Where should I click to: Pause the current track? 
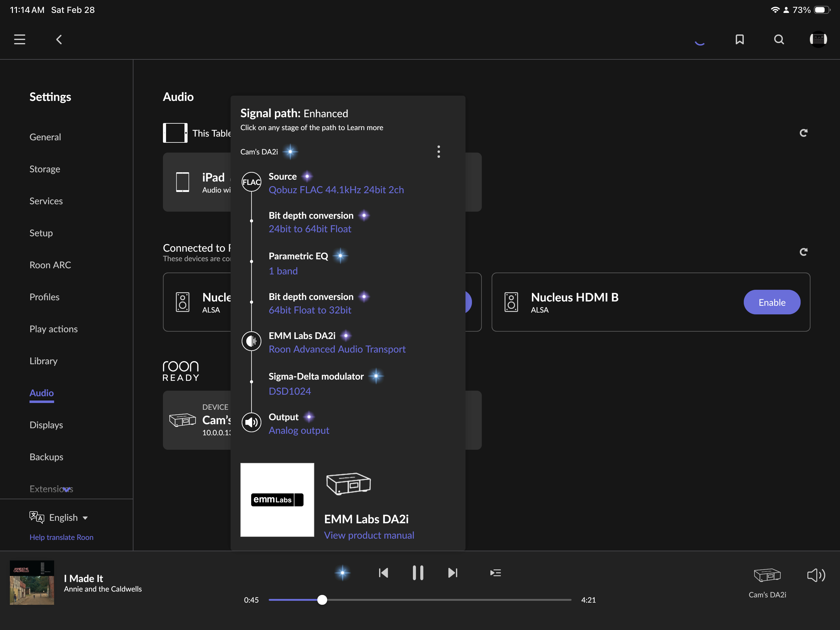418,572
